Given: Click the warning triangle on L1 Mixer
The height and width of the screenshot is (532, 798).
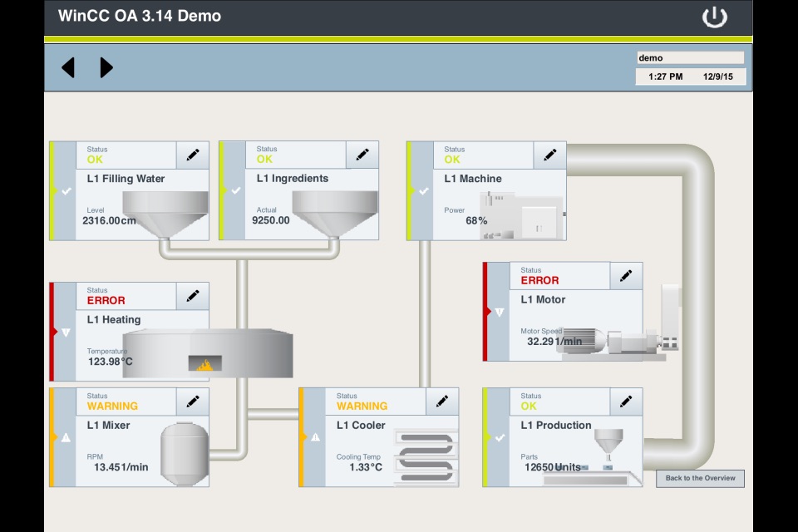Looking at the screenshot, I should tap(66, 437).
